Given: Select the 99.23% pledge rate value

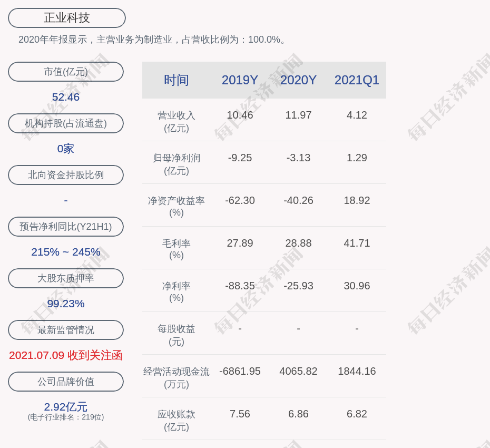Looking at the screenshot, I should click(66, 304).
